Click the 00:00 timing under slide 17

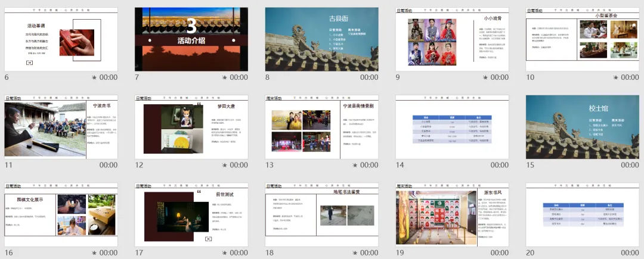pos(239,253)
